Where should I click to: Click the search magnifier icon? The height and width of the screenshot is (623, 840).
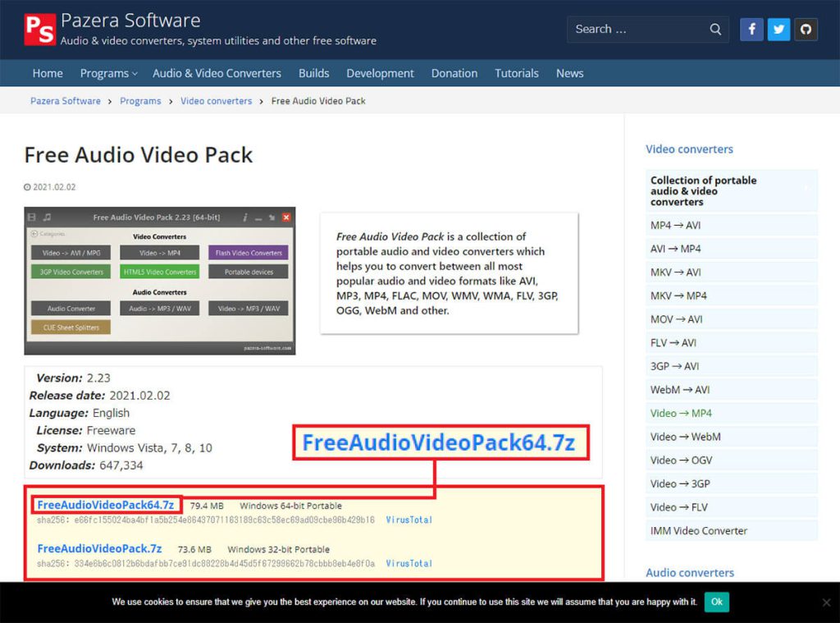click(x=715, y=29)
